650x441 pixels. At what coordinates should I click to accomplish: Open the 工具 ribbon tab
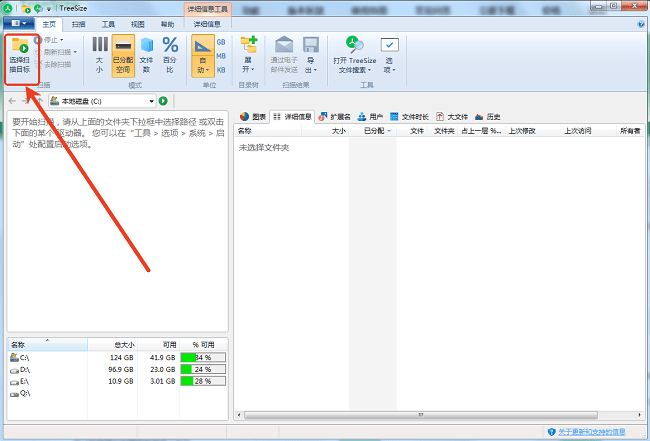[x=108, y=23]
